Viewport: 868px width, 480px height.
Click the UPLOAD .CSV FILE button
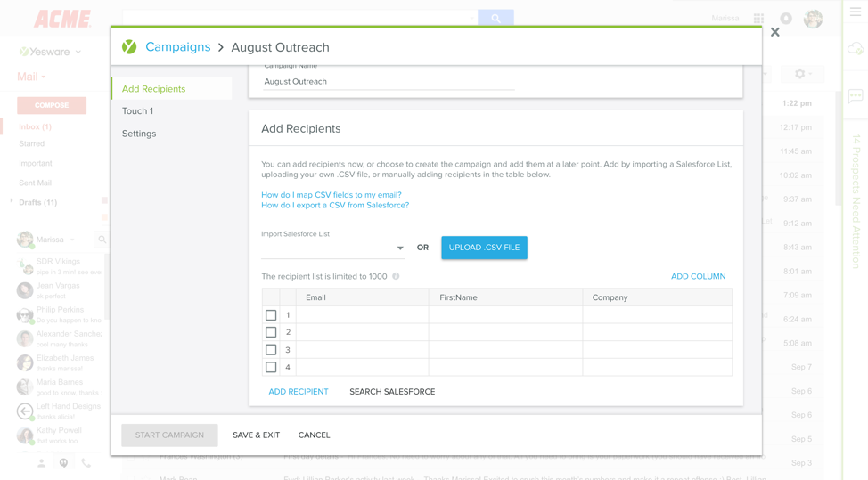pyautogui.click(x=484, y=248)
